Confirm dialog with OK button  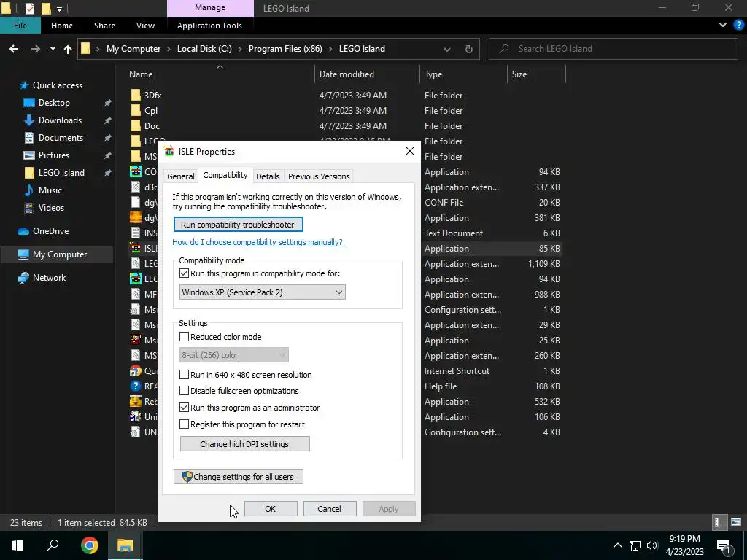click(271, 508)
